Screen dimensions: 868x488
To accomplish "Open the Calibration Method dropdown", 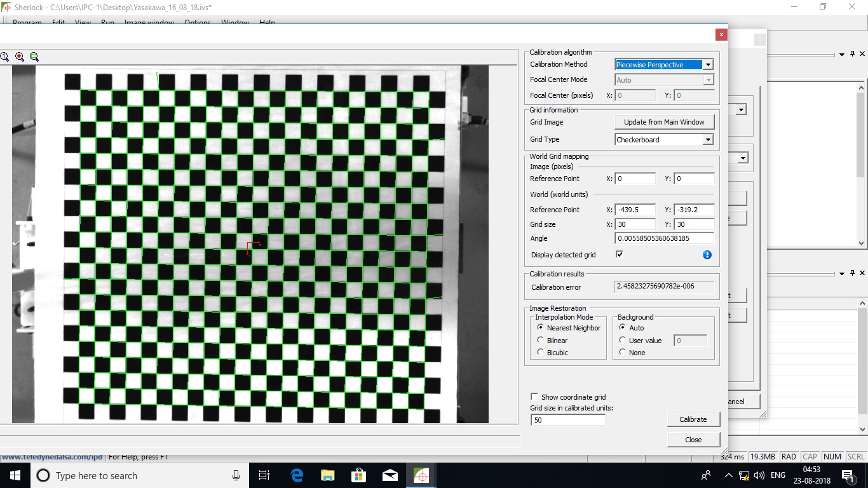I will [x=708, y=64].
